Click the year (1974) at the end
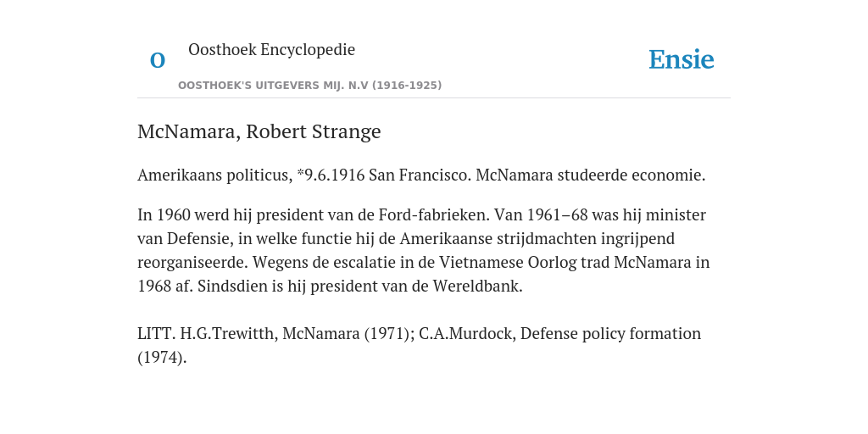The height and width of the screenshot is (434, 868). (162, 358)
